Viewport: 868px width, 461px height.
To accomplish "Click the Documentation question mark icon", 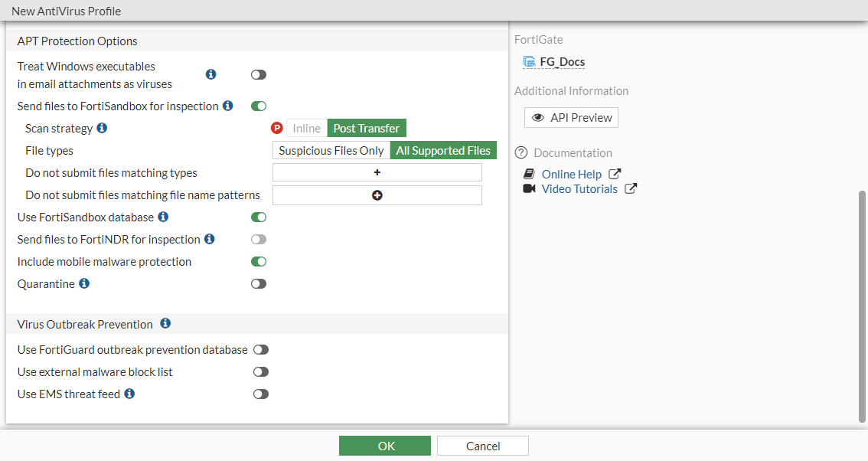I will [x=522, y=152].
